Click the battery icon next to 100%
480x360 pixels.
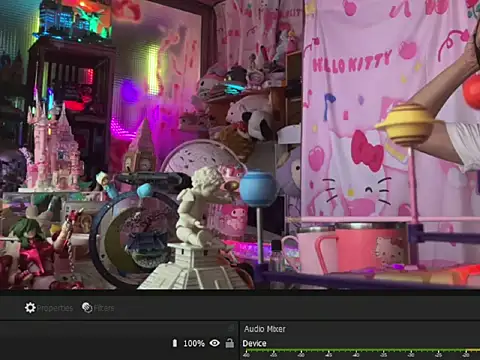pyautogui.click(x=175, y=343)
